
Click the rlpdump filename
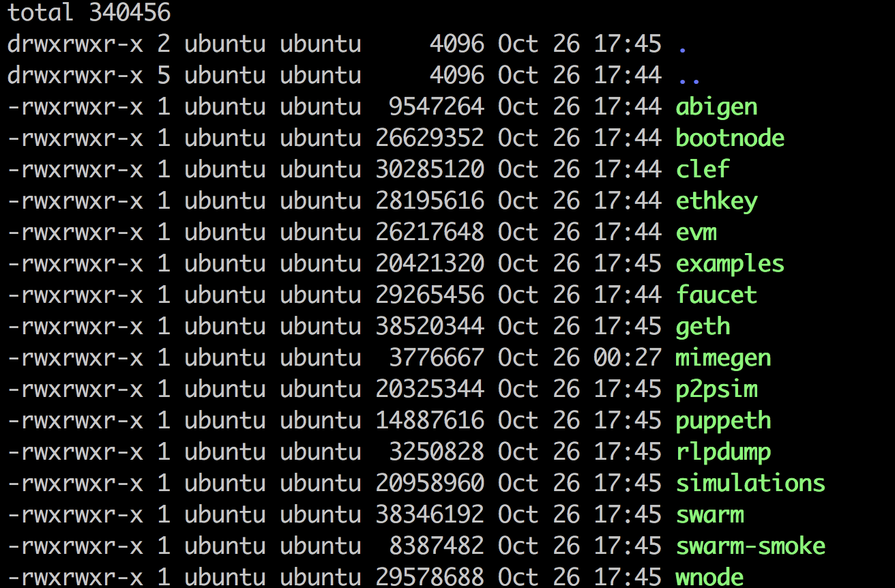723,452
